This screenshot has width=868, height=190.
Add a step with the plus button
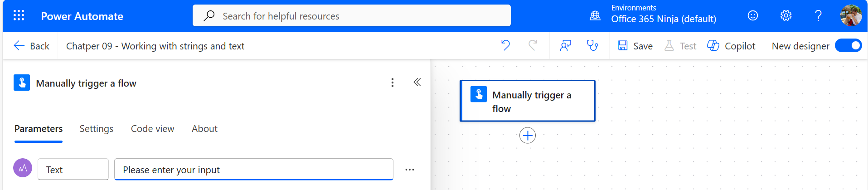(527, 136)
